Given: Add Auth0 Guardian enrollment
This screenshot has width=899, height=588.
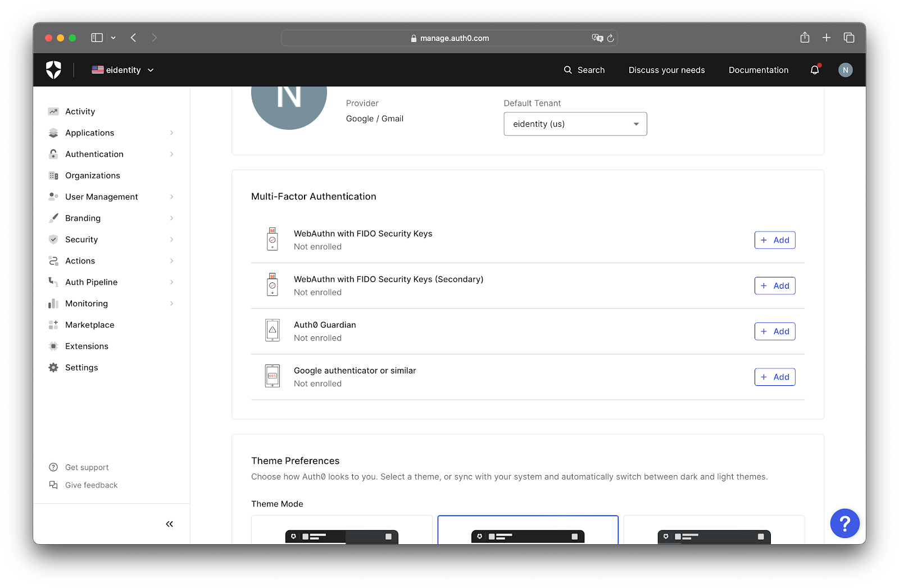Looking at the screenshot, I should (x=775, y=331).
